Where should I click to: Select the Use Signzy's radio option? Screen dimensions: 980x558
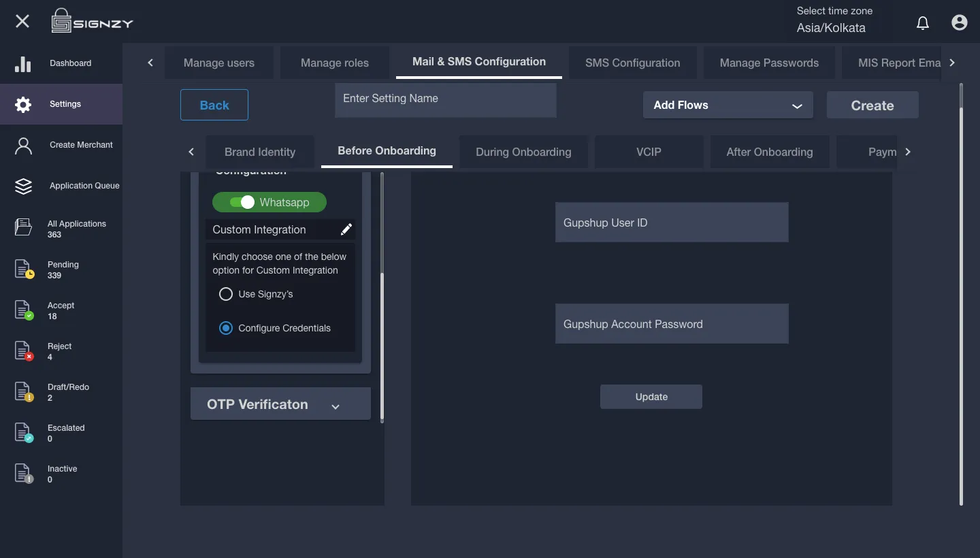click(226, 294)
